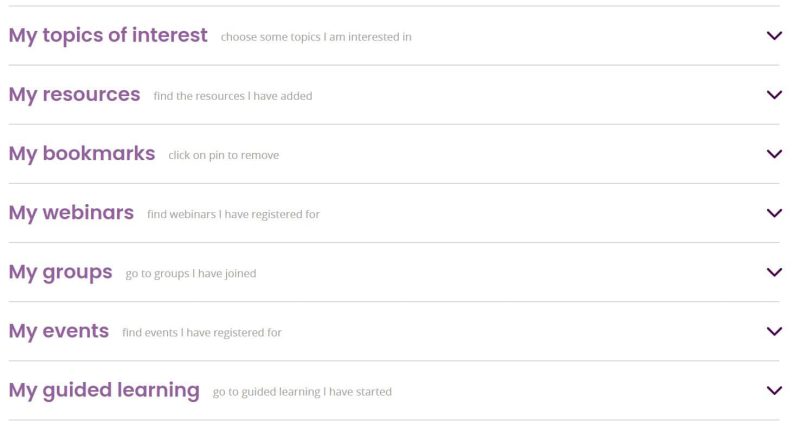Expand My topics of interest chevron

tap(773, 36)
